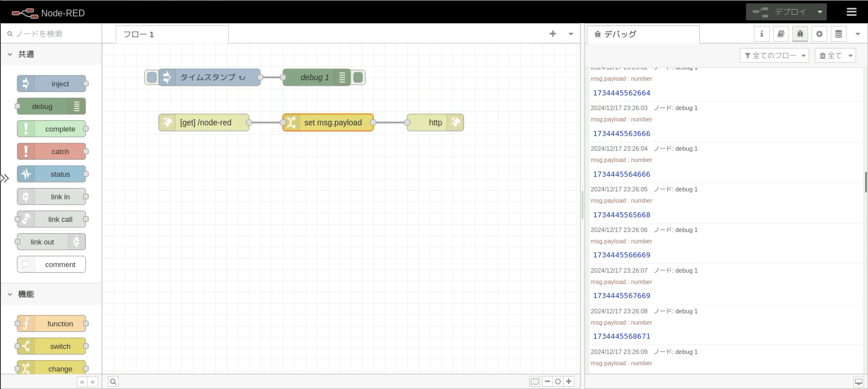Open the 全てのフロー filter dropdown
The height and width of the screenshot is (389, 868).
[774, 56]
